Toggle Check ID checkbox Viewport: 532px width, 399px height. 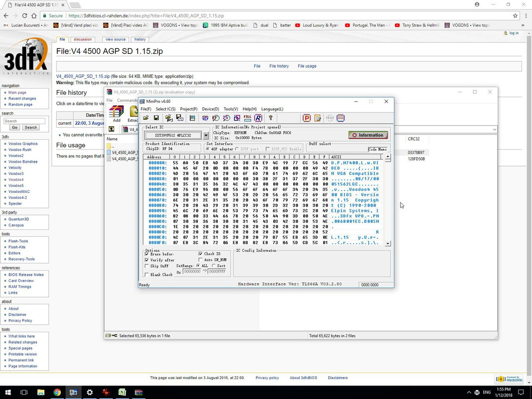coord(200,254)
